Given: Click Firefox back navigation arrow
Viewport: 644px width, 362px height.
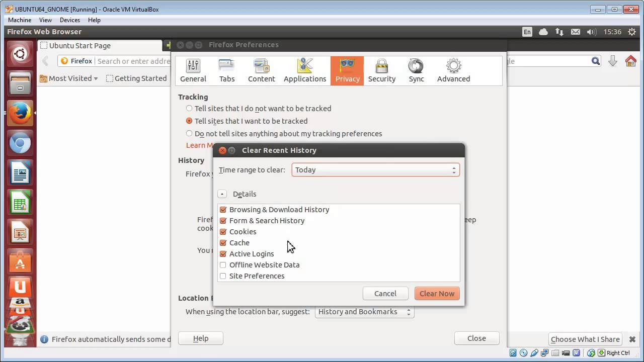Looking at the screenshot, I should pos(45,61).
